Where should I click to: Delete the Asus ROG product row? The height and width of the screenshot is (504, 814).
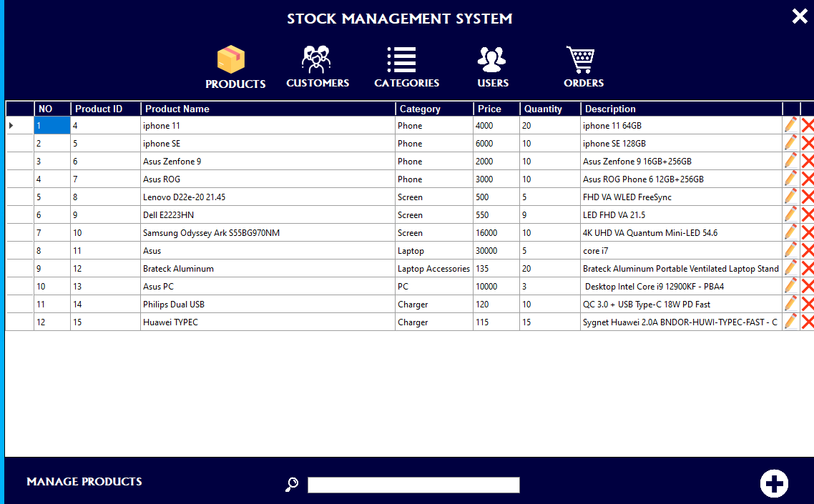click(x=806, y=178)
